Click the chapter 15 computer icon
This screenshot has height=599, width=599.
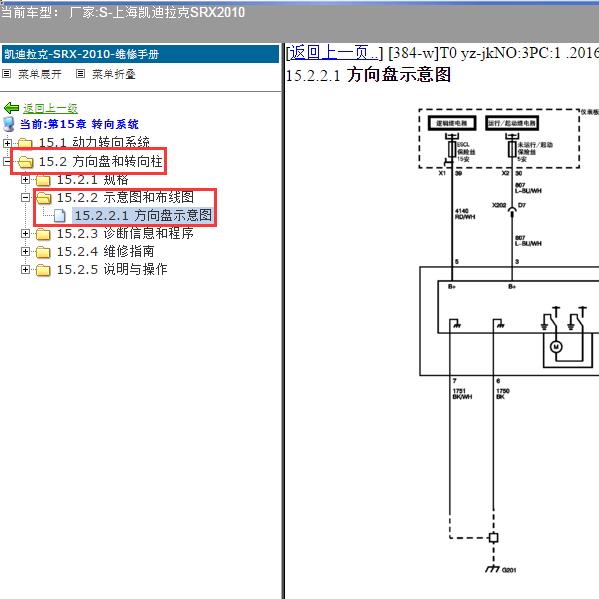click(8, 124)
